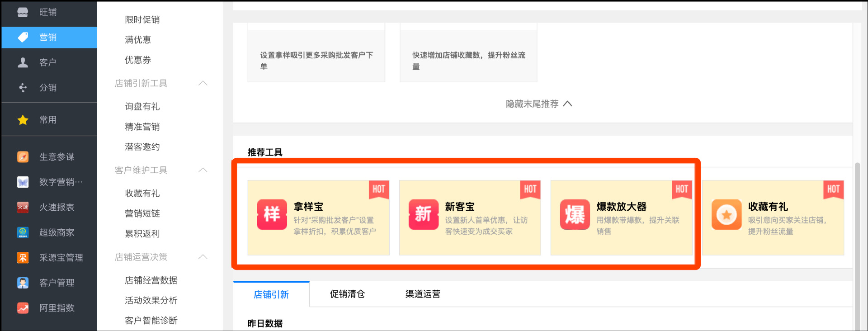Open the 阿里指数 chart icon
Viewport: 868px width, 331px height.
[23, 308]
